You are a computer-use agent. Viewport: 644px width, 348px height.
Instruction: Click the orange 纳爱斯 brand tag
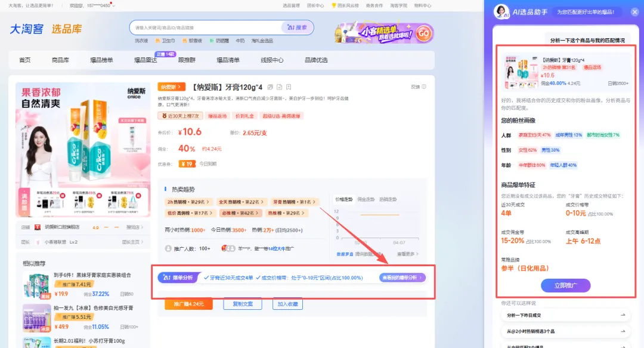click(171, 87)
